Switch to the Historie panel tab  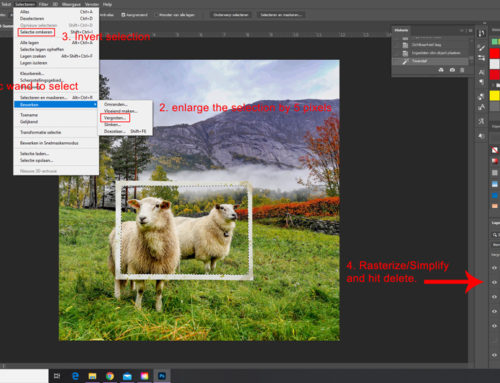point(401,30)
